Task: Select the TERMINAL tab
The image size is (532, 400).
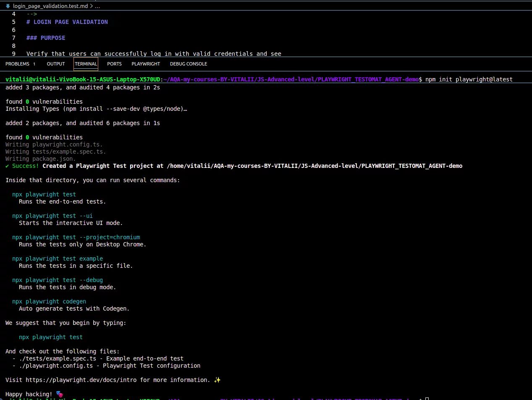Action: click(86, 64)
